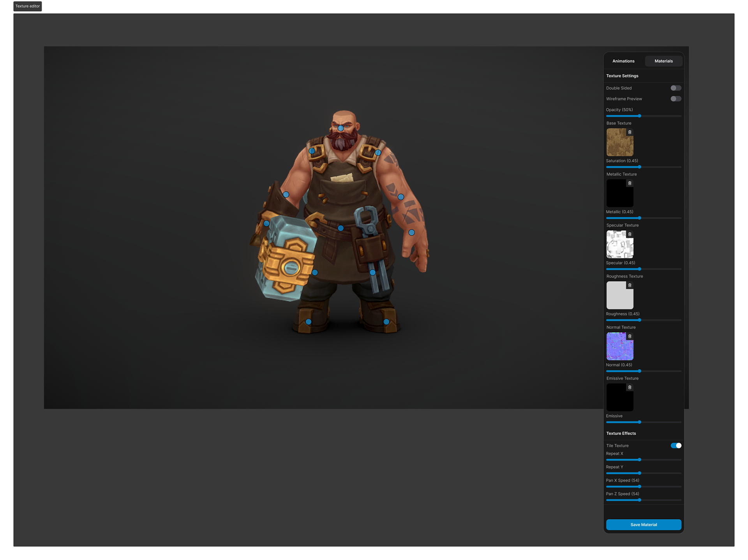748x560 pixels.
Task: Click the Texture Settings heading
Action: click(x=622, y=76)
